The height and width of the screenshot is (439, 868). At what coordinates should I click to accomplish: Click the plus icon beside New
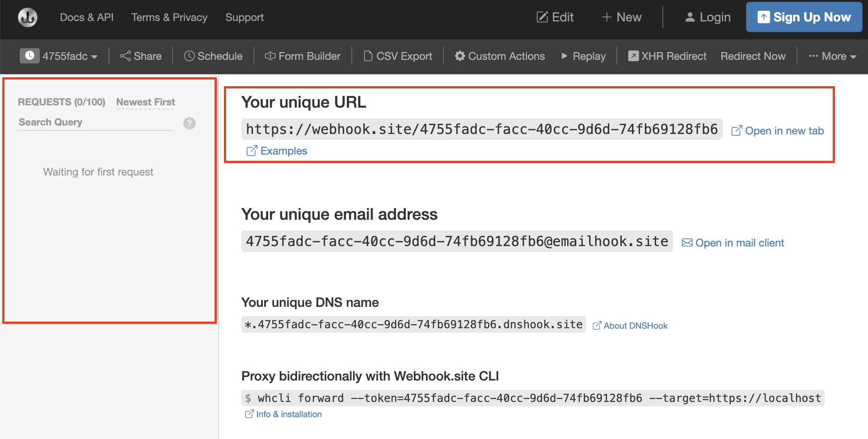607,17
